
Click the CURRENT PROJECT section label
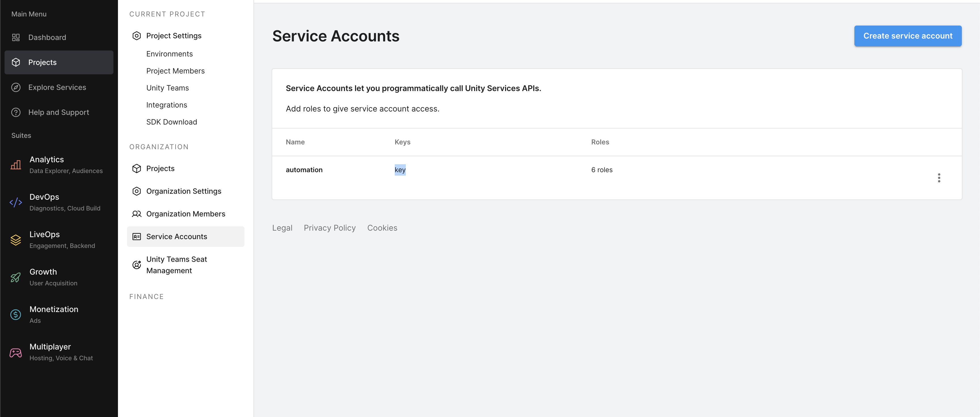click(167, 14)
